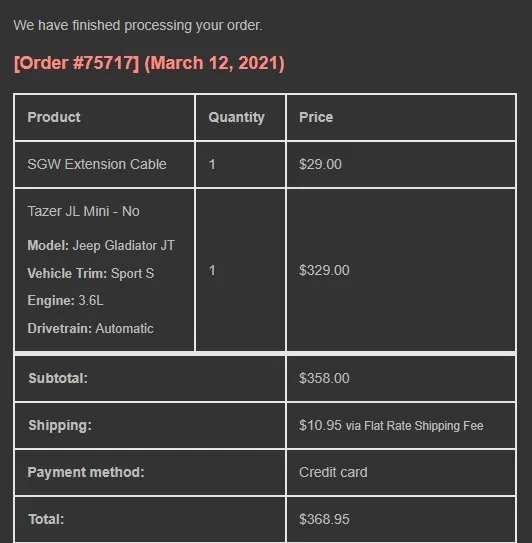The width and height of the screenshot is (532, 543).
Task: Select the Tazer JL Mini product name
Action: pyautogui.click(x=83, y=211)
